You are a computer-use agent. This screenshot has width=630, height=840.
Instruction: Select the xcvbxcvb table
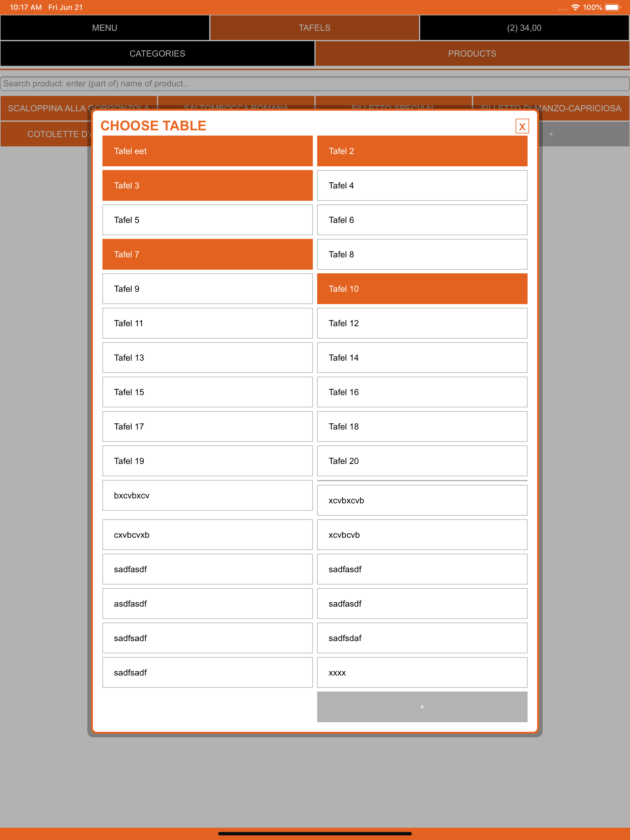pos(422,501)
